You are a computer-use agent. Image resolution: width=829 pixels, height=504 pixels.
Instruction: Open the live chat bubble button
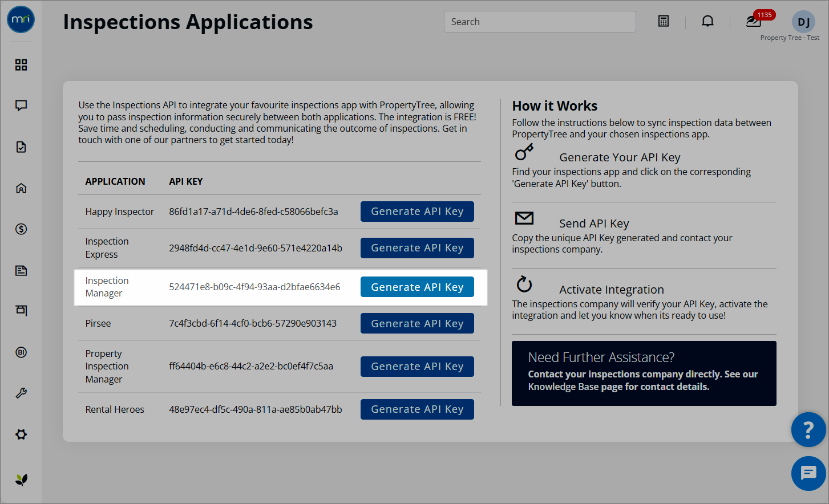[808, 473]
